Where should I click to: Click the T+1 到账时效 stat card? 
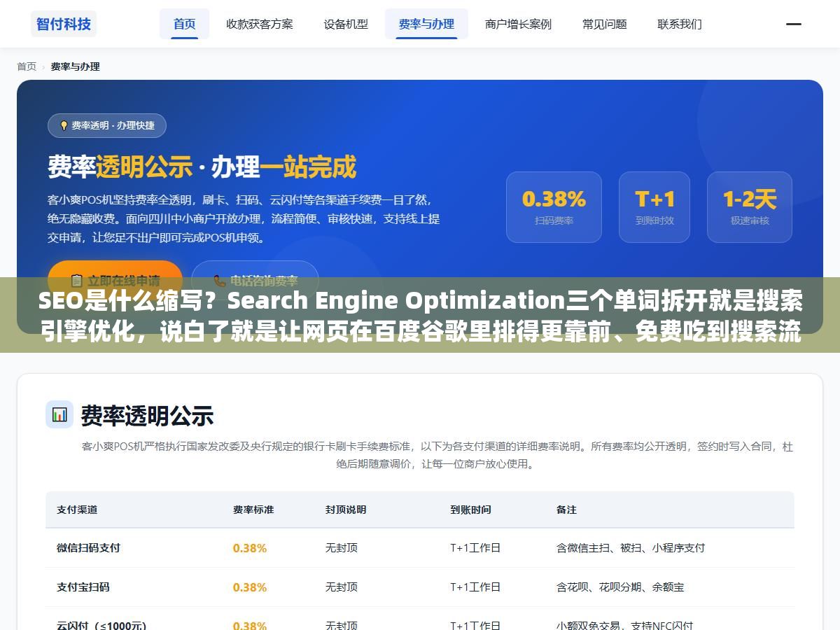coord(654,207)
